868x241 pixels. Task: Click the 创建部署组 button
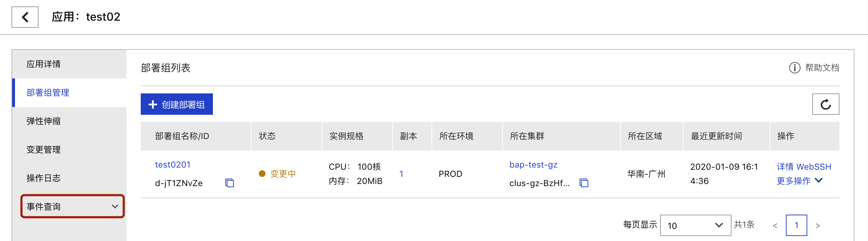pyautogui.click(x=177, y=104)
